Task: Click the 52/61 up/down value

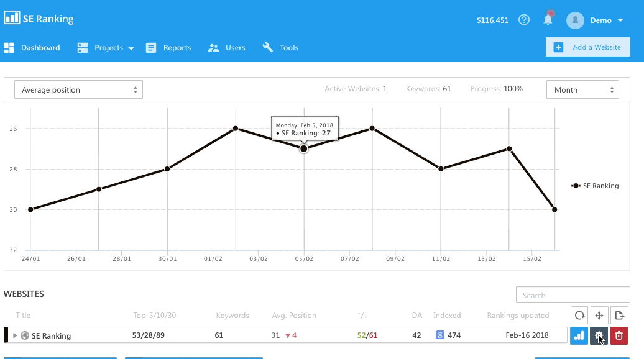Action: pos(367,335)
